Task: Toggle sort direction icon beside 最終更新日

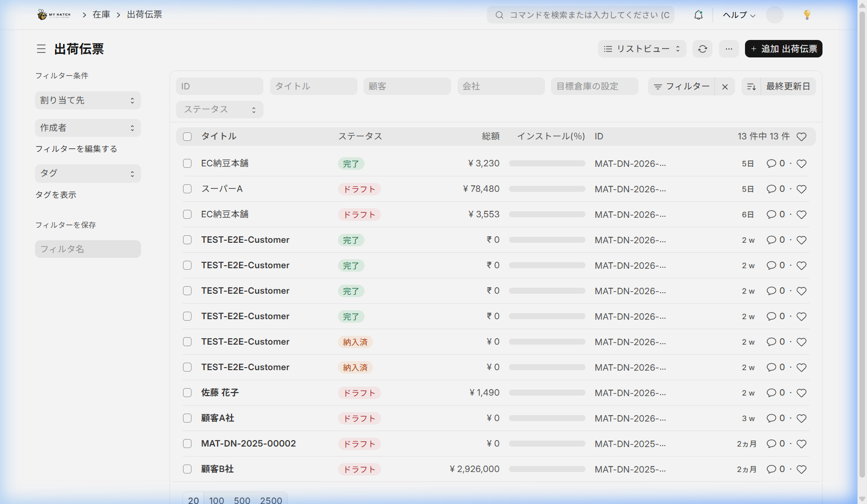Action: pyautogui.click(x=751, y=87)
